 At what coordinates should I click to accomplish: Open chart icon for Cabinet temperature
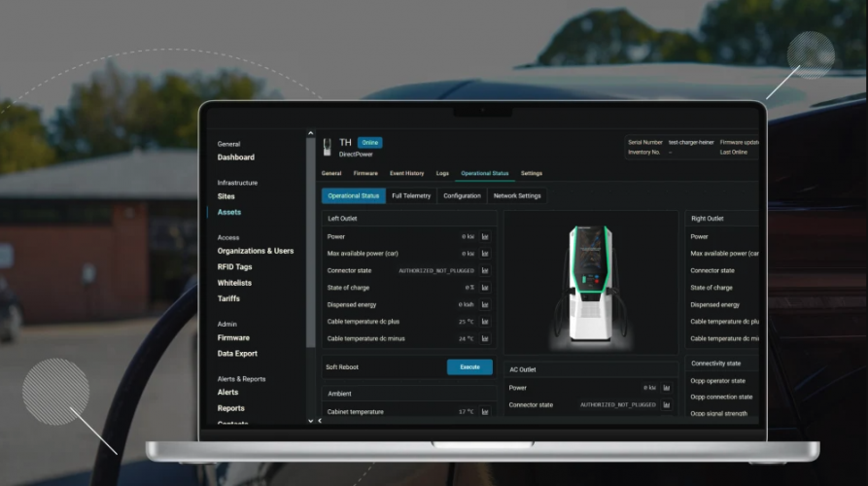[x=485, y=412]
